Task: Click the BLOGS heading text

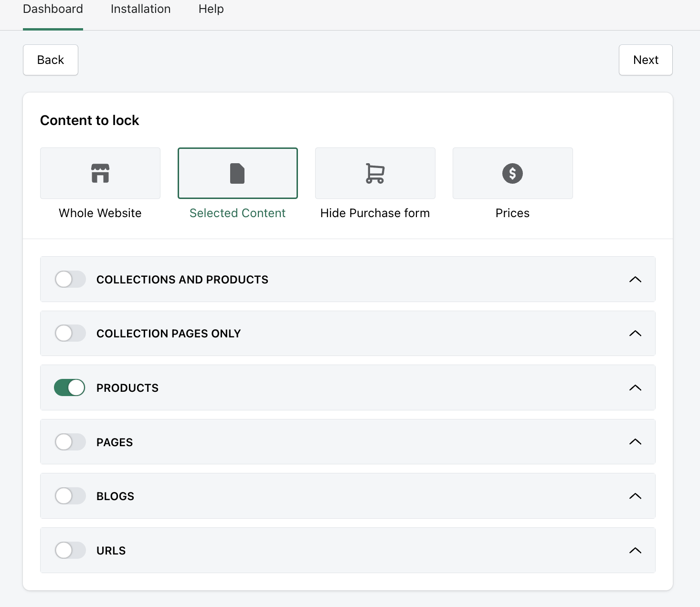Action: click(x=115, y=496)
